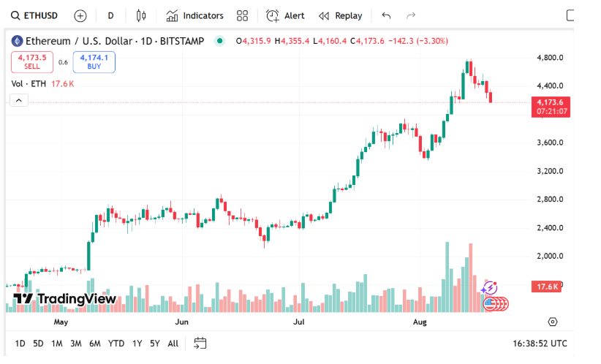Open the D interval selector
This screenshot has width=601, height=364.
click(x=110, y=15)
